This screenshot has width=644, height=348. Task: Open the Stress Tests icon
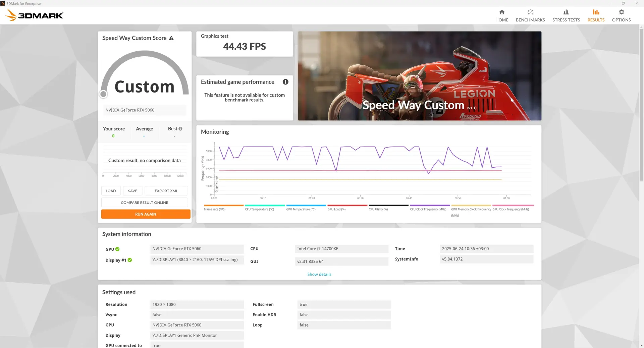coord(566,12)
